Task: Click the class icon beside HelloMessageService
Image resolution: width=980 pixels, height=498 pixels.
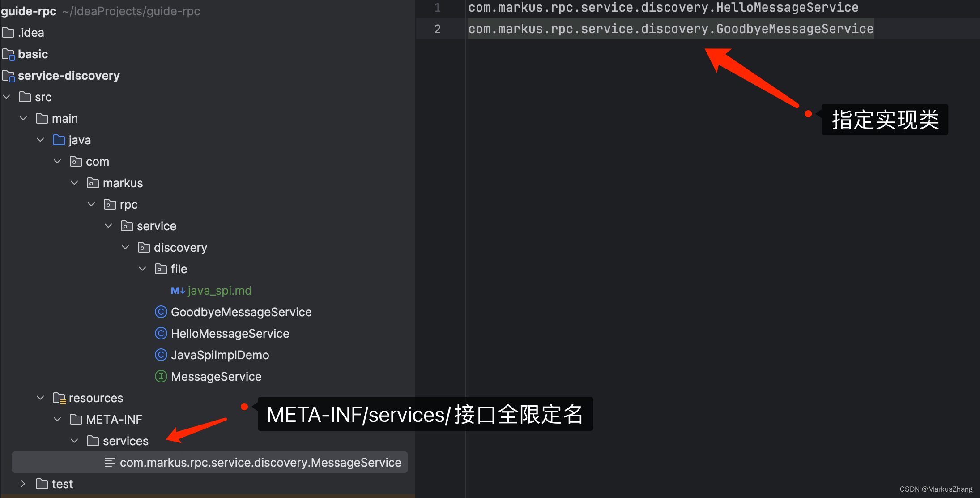Action: 161,333
